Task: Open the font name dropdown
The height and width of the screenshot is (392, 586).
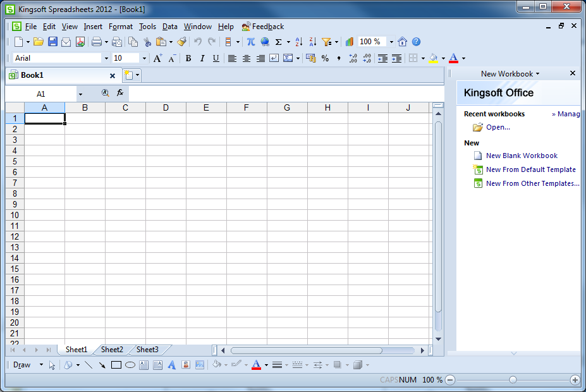Action: (106, 58)
